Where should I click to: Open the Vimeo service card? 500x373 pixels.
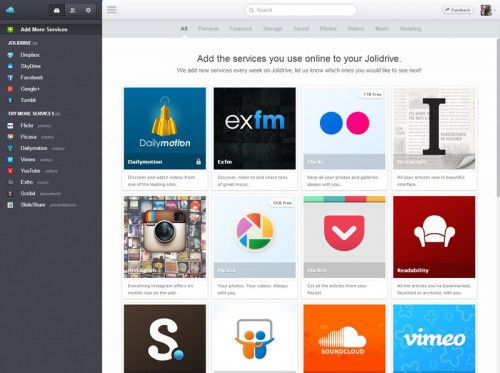[x=434, y=339]
